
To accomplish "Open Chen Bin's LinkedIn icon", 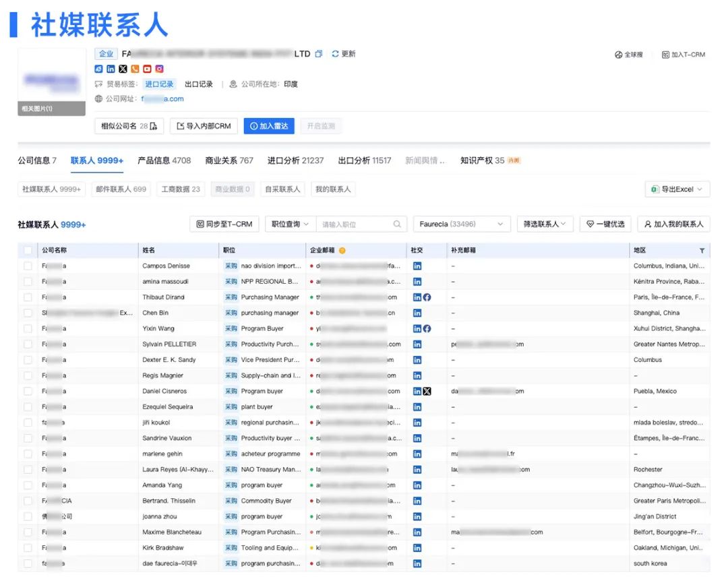I will pyautogui.click(x=417, y=313).
